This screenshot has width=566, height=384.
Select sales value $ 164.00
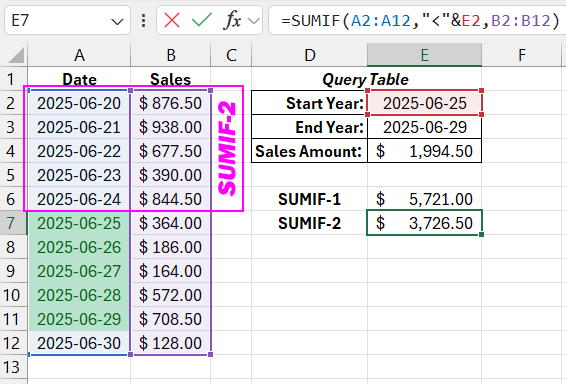(170, 271)
